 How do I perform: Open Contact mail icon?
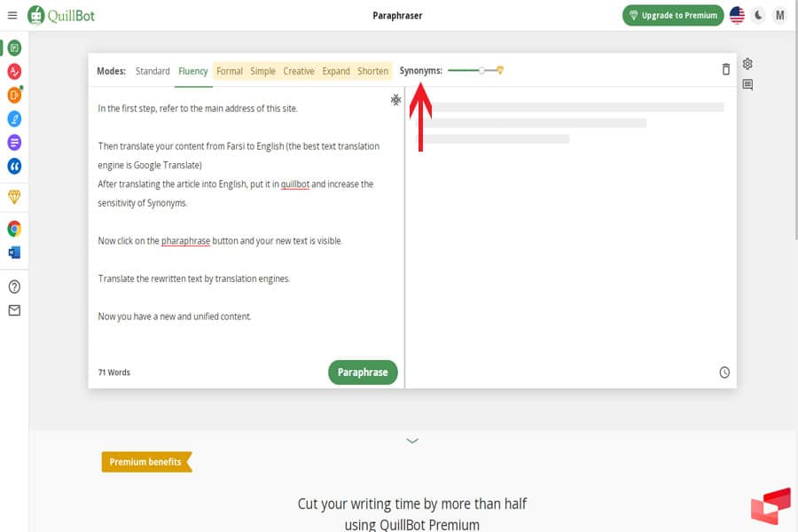tap(14, 310)
